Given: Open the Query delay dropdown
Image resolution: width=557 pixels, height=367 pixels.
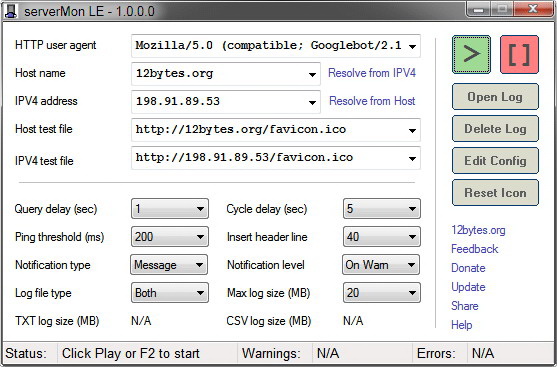Looking at the screenshot, I should [x=170, y=209].
